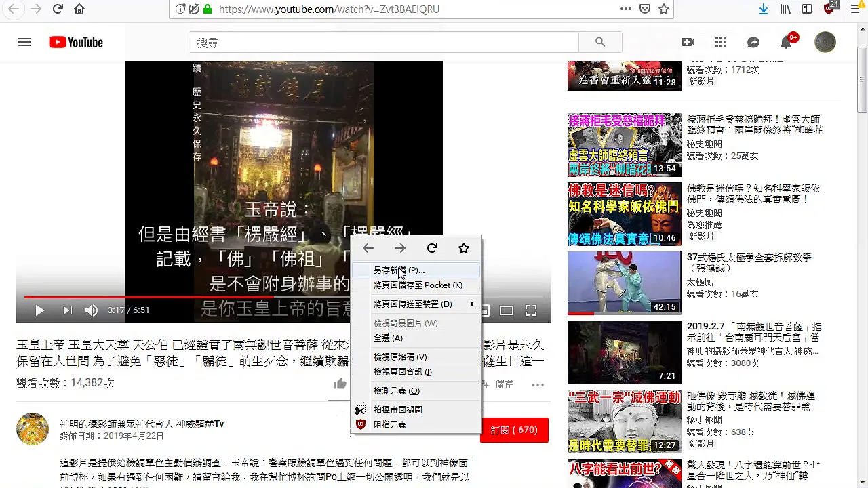The width and height of the screenshot is (868, 488).
Task: Open title 佛教是迷信嗎？知名科學家皈依佛門
Action: coord(753,194)
